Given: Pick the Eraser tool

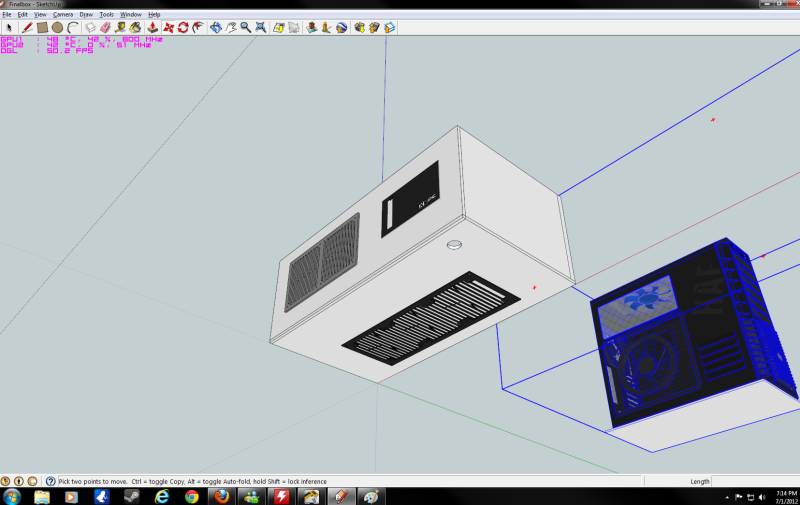Looking at the screenshot, I should click(105, 27).
